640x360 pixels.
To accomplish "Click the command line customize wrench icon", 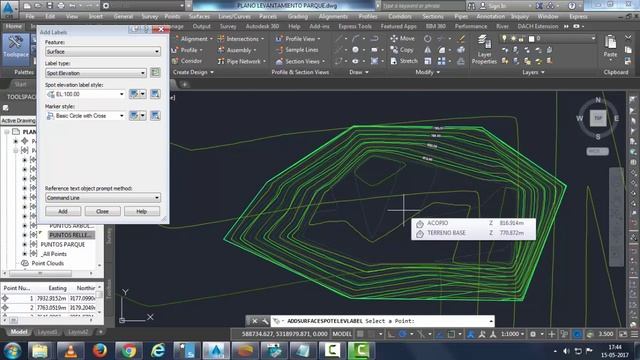I will (264, 321).
